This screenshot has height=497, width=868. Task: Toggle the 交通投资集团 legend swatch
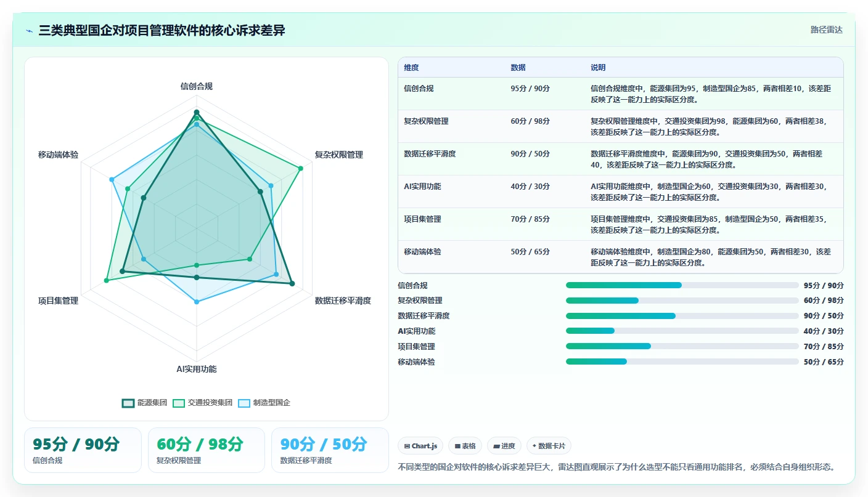[179, 403]
